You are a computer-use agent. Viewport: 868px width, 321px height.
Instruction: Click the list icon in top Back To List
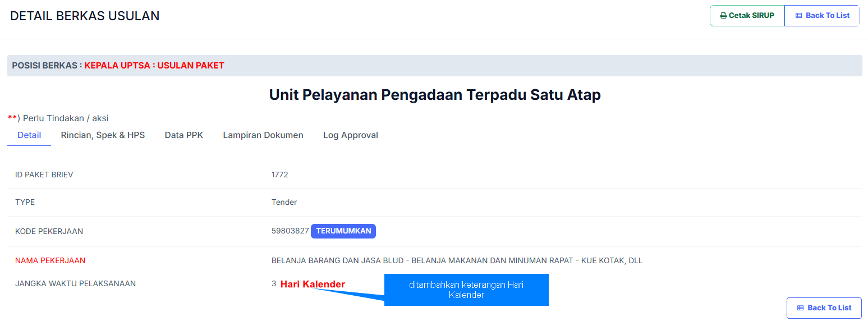[798, 16]
